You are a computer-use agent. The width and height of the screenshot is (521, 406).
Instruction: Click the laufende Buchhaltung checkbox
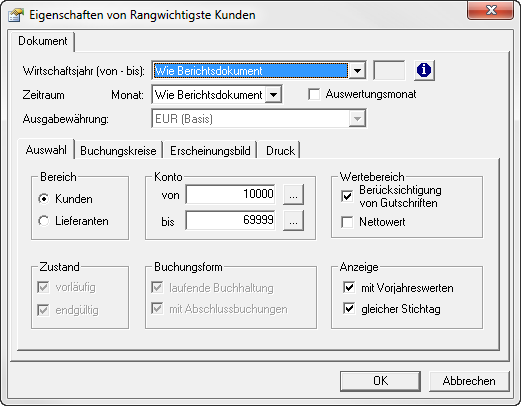click(x=157, y=287)
